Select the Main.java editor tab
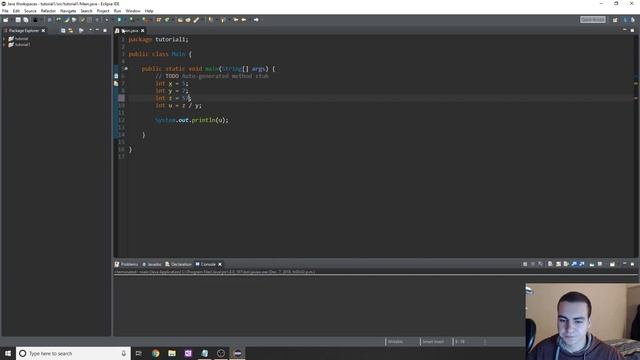The height and width of the screenshot is (360, 640). [x=130, y=31]
